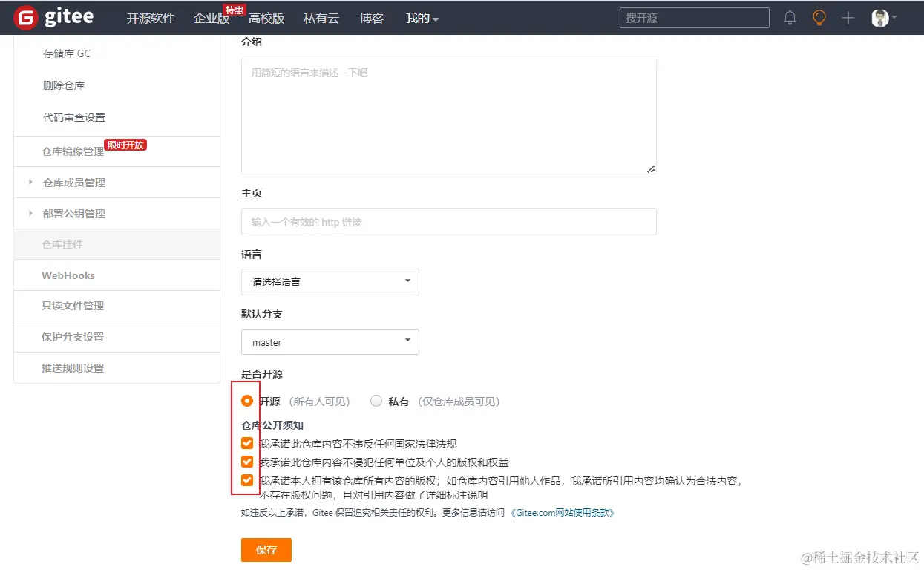The height and width of the screenshot is (570, 924).
Task: Click the 保存 button
Action: [x=266, y=550]
